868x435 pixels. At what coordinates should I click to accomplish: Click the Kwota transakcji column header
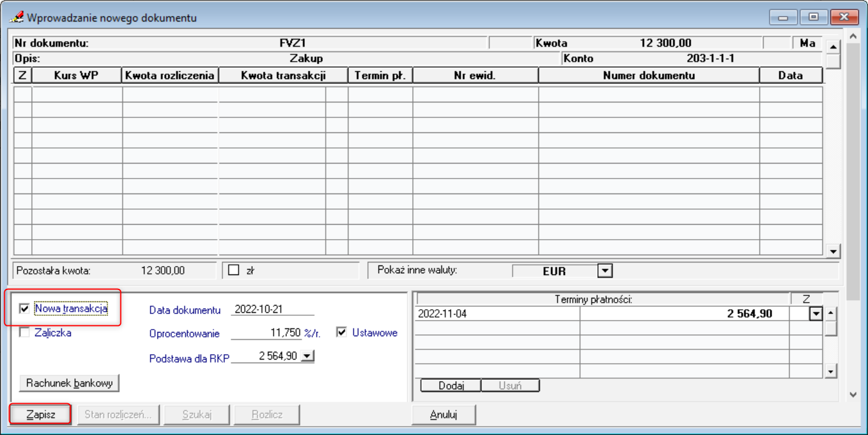[283, 75]
